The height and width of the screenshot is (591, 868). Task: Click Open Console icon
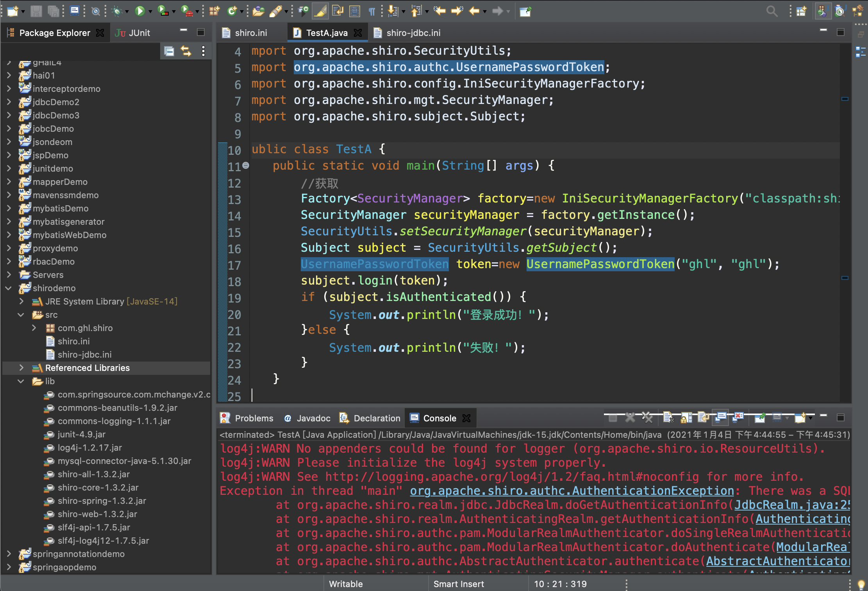[x=800, y=418]
